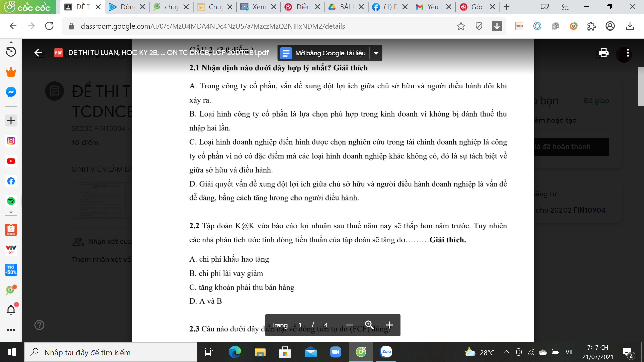Click the VIE language indicator

pos(570,352)
